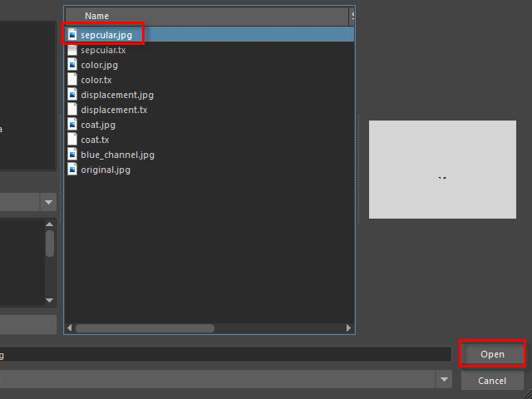Select the displacement.tx file name
532x399 pixels.
(x=114, y=110)
